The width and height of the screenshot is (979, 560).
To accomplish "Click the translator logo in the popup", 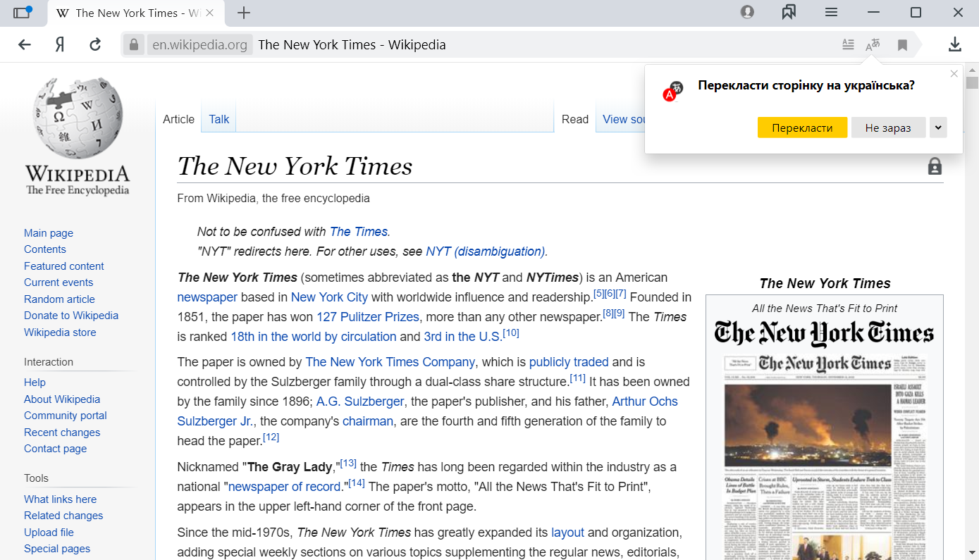I will [x=672, y=91].
